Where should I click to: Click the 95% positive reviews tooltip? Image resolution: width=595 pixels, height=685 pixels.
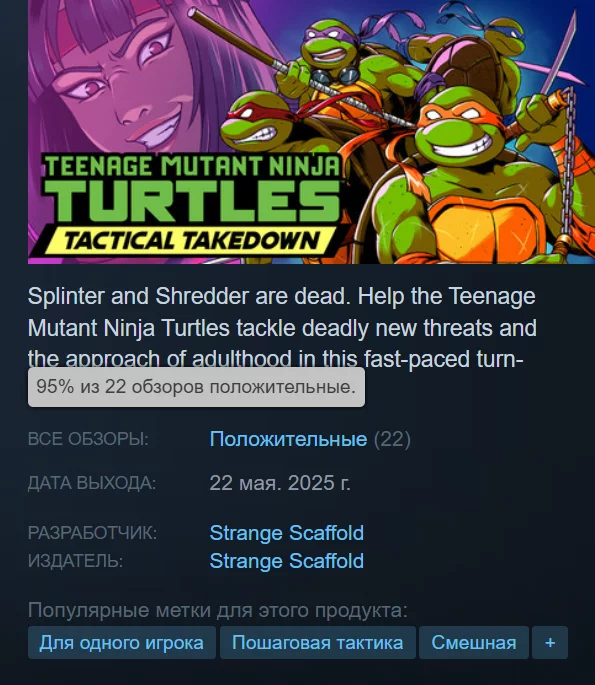click(x=196, y=387)
